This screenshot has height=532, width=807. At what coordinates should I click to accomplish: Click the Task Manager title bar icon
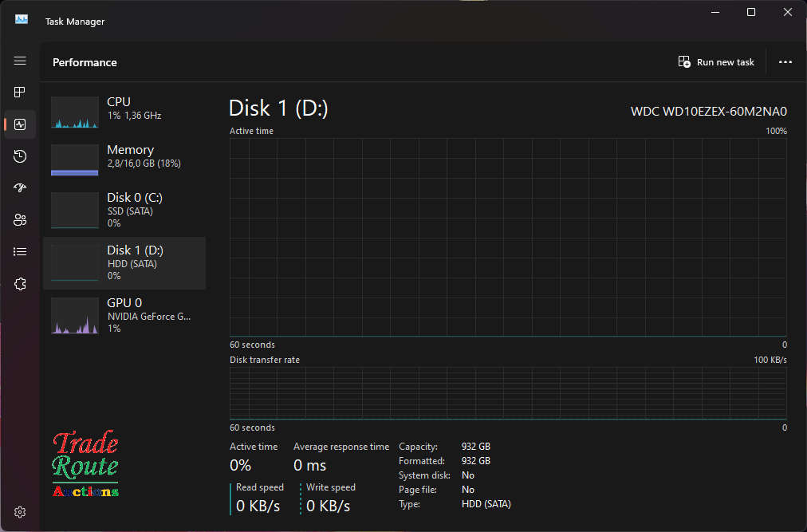(x=22, y=19)
